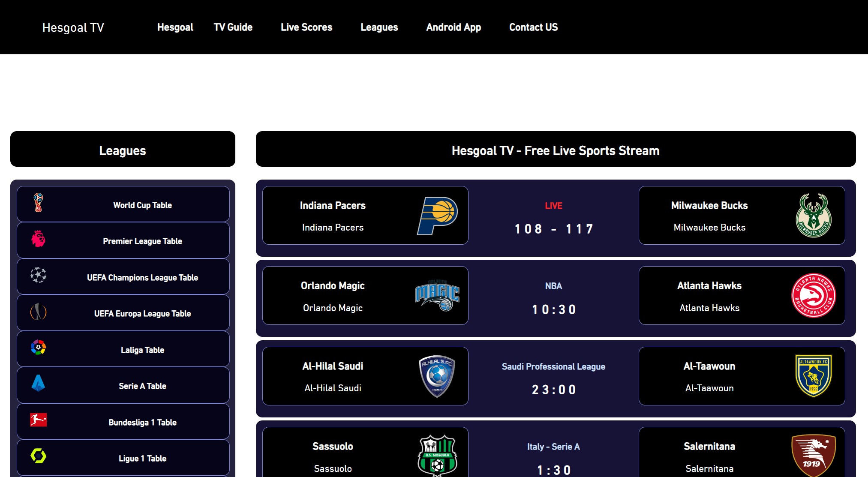
Task: Click the 108 - 117 live score
Action: coord(554,229)
